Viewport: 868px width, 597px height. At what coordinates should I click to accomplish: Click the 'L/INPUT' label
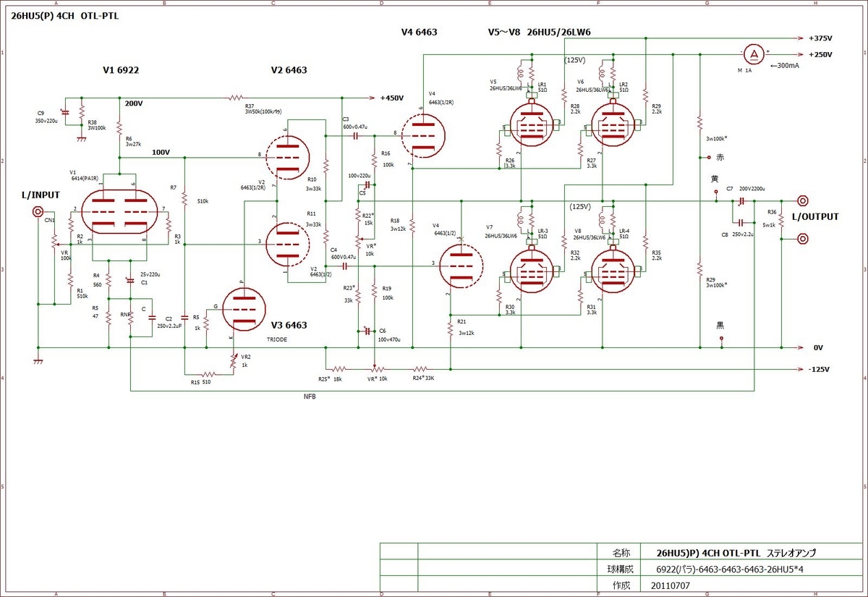(x=43, y=195)
